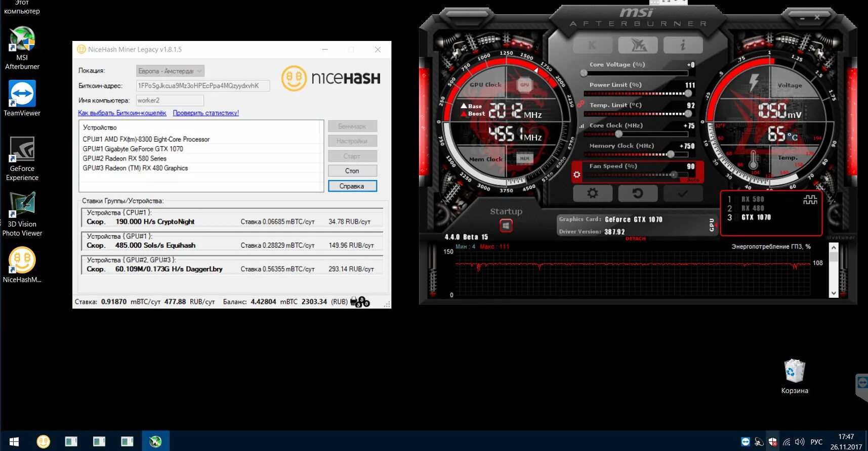The image size is (868, 451).
Task: Open the Windows Start menu
Action: pos(14,441)
